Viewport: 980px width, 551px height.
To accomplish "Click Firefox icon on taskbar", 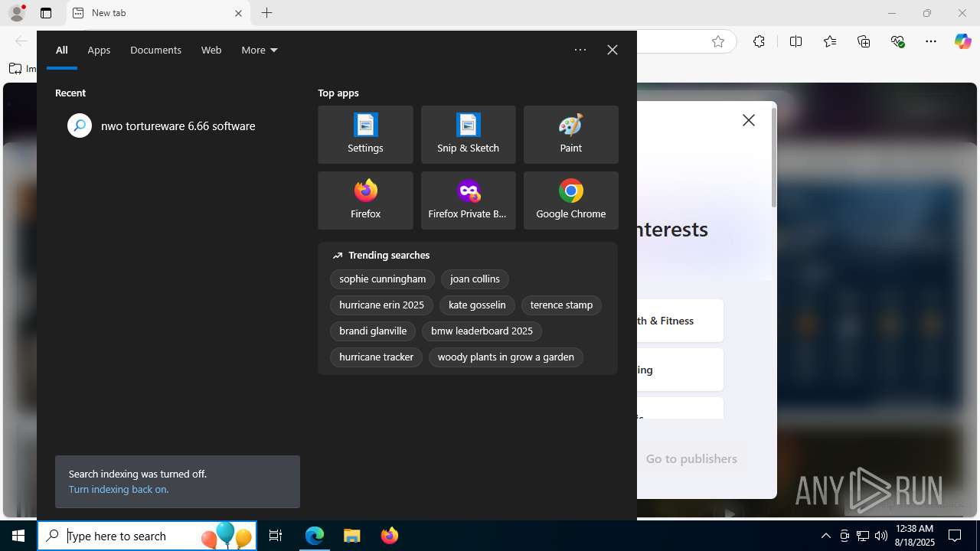I will [389, 536].
